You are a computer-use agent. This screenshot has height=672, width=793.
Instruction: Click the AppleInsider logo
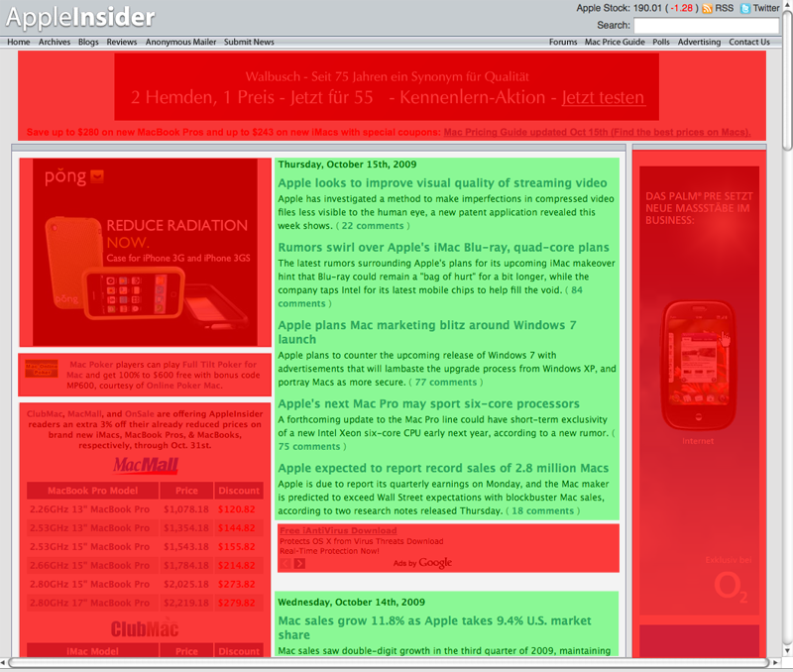pos(80,17)
